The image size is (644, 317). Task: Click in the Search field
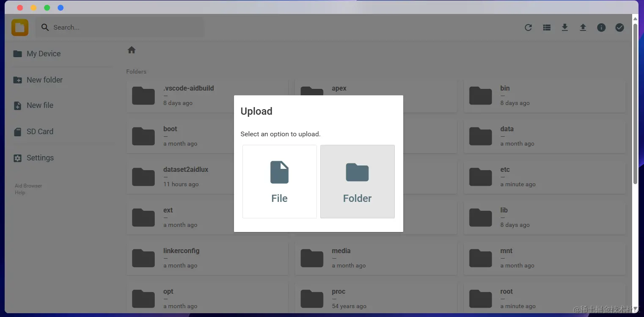(120, 28)
